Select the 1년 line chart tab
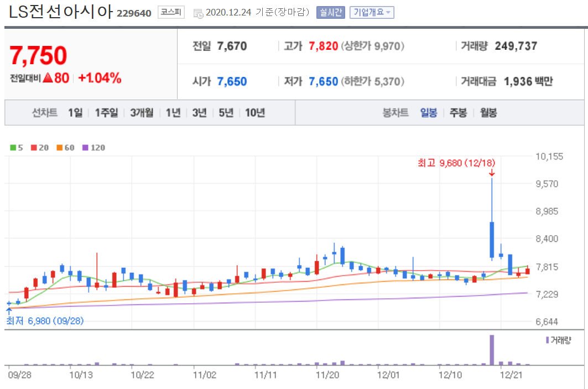 point(173,112)
